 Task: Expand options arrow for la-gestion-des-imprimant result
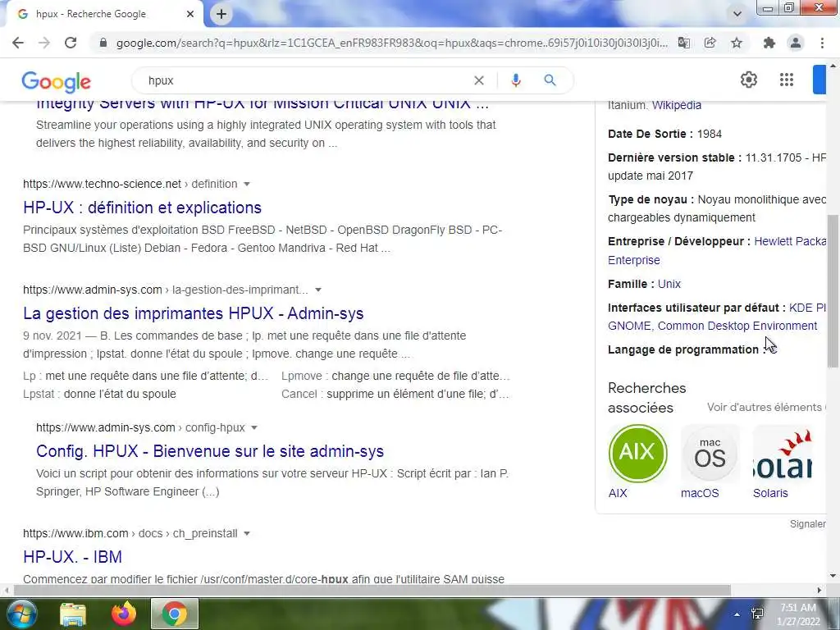pos(318,290)
